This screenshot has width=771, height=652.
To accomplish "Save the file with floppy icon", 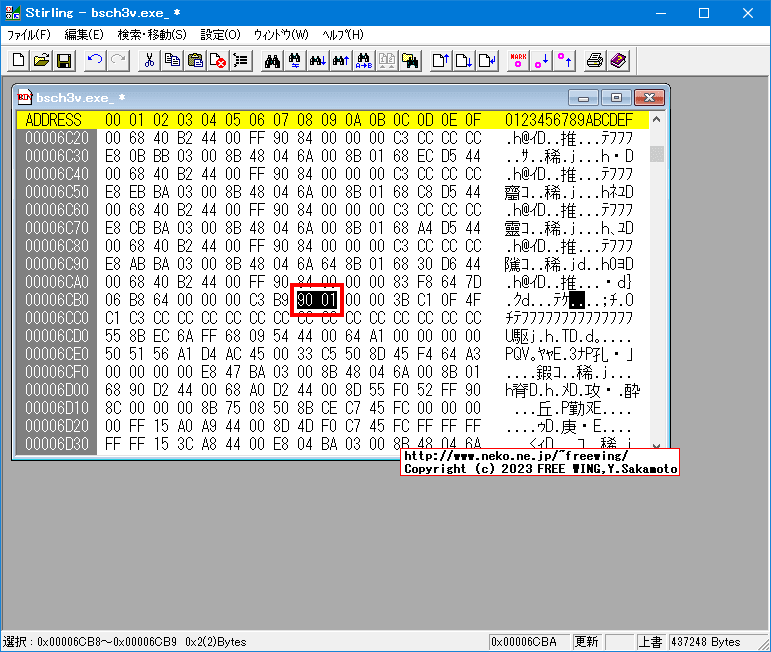I will (64, 61).
